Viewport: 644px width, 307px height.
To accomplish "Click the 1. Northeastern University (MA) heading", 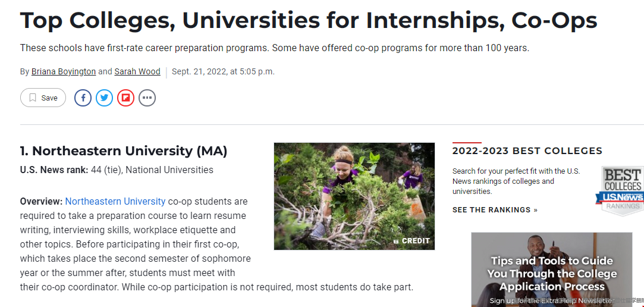I will click(124, 151).
